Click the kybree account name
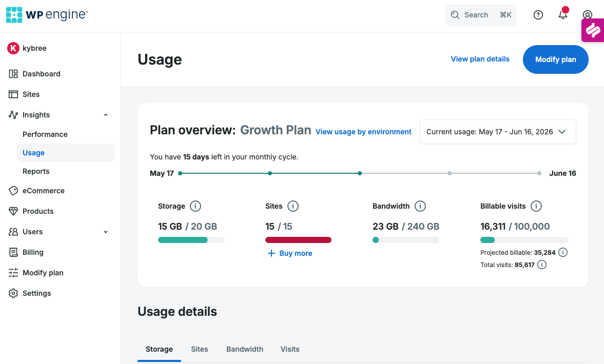 pos(34,48)
